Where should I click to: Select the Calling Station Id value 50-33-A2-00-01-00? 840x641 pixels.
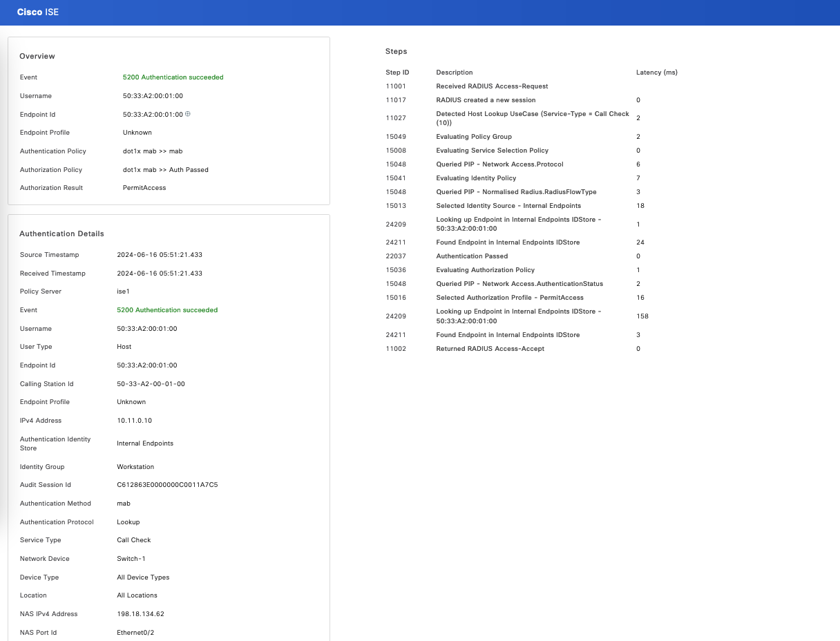coord(151,384)
